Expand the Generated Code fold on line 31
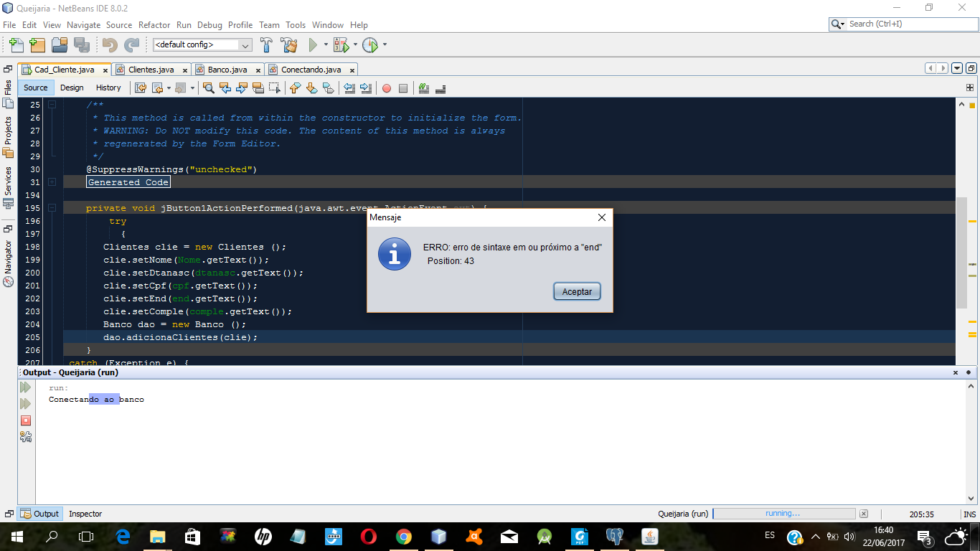This screenshot has height=551, width=980. 52,182
